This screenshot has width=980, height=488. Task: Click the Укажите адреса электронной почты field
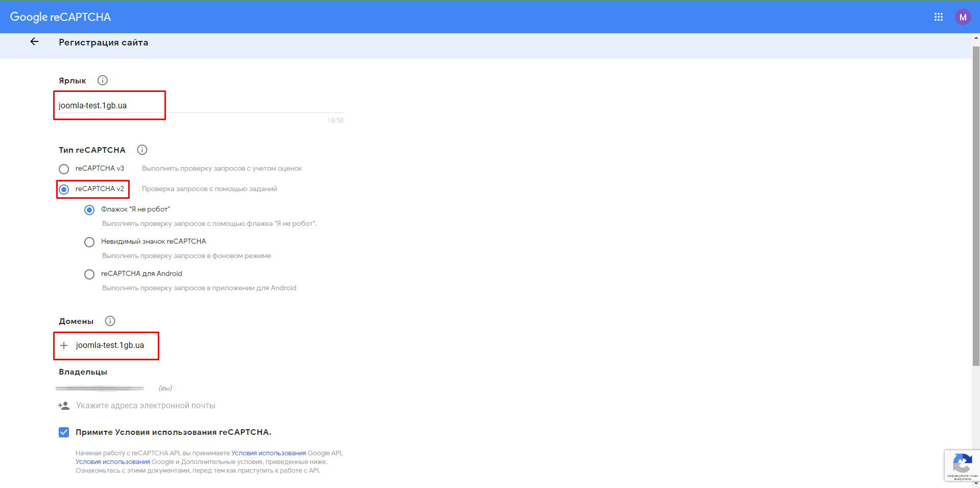[x=146, y=406]
